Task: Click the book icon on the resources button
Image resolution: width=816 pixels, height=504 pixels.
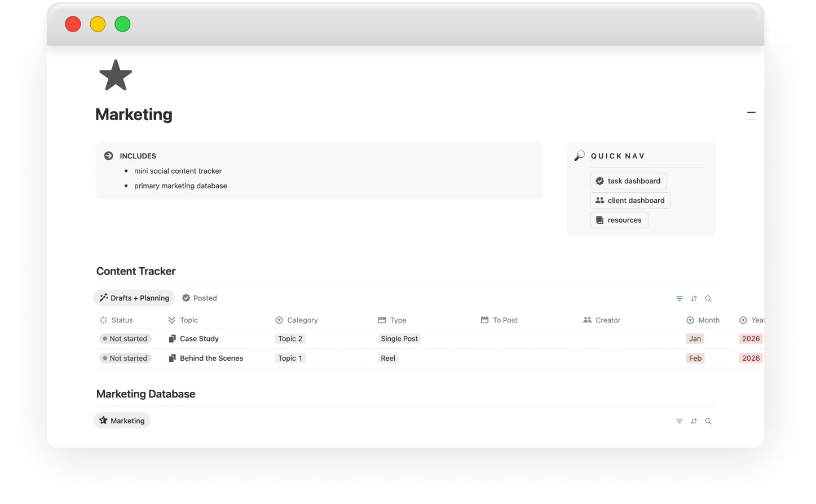Action: (600, 219)
